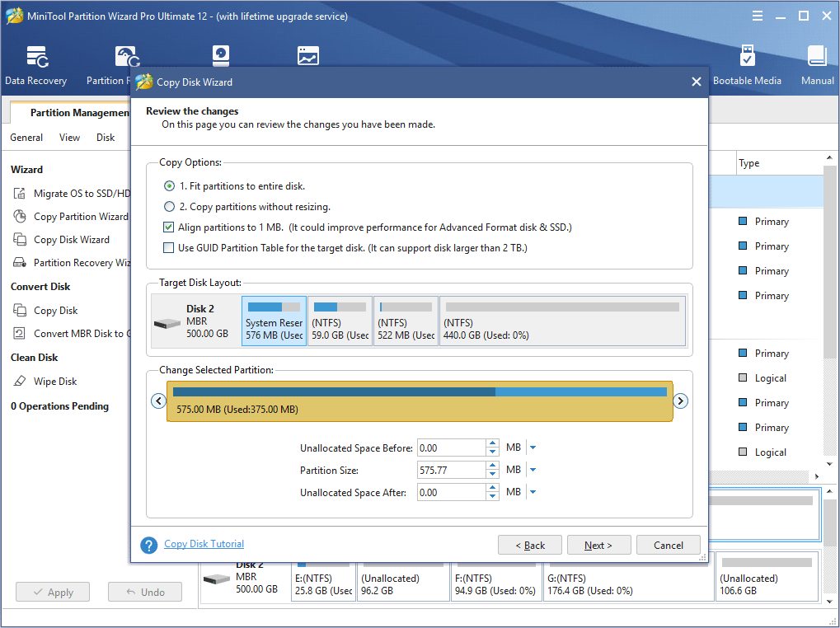The height and width of the screenshot is (628, 840).
Task: Open the Data Recovery tool
Action: pos(35,66)
